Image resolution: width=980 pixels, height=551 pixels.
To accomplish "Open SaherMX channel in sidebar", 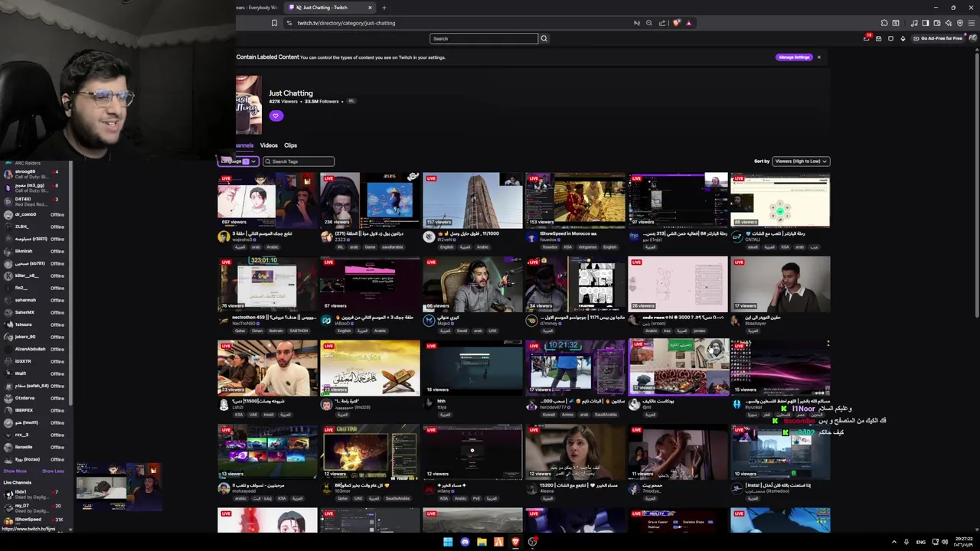I will tap(35, 312).
